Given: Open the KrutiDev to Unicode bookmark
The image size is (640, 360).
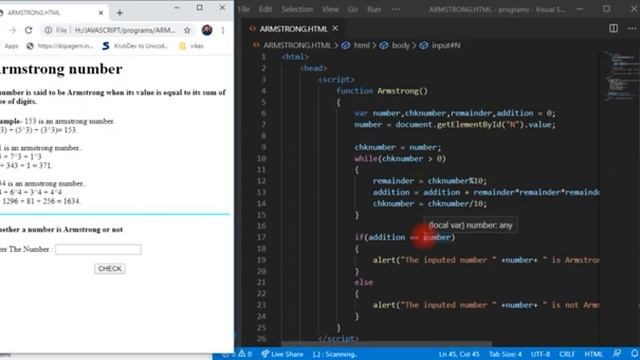Looking at the screenshot, I should tap(136, 46).
